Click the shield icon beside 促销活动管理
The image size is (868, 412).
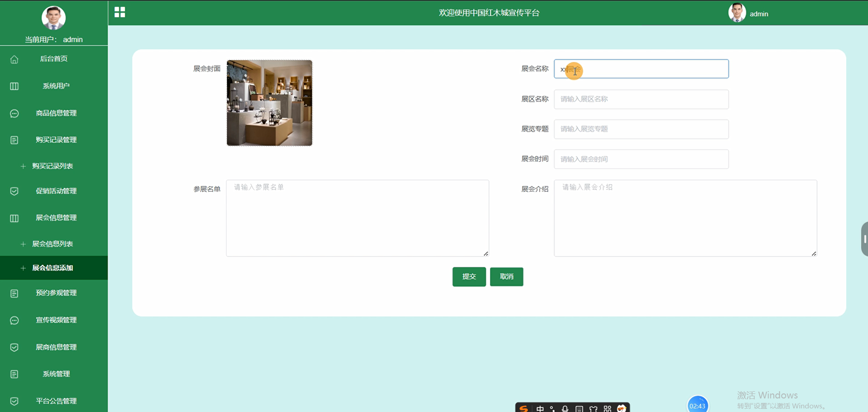click(x=14, y=191)
